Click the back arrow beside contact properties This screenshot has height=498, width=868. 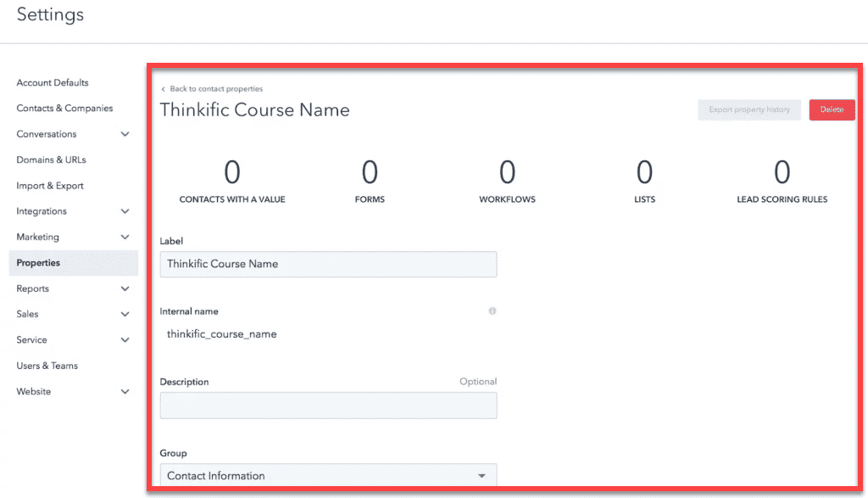coord(164,89)
